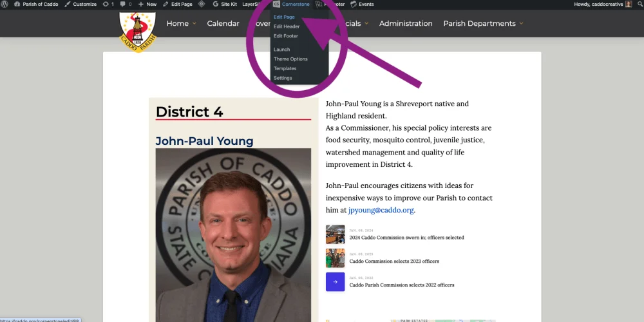
Task: Click the blue arrow post icon
Action: click(x=335, y=282)
